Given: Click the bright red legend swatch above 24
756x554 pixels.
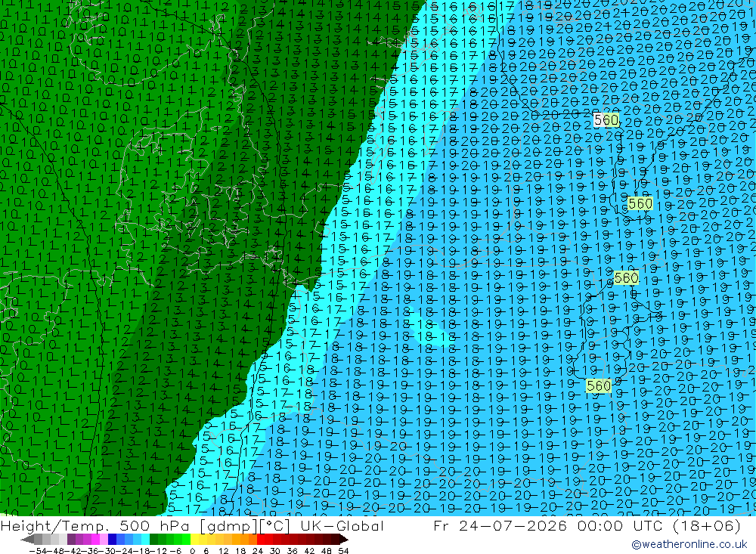Looking at the screenshot, I should point(261,539).
